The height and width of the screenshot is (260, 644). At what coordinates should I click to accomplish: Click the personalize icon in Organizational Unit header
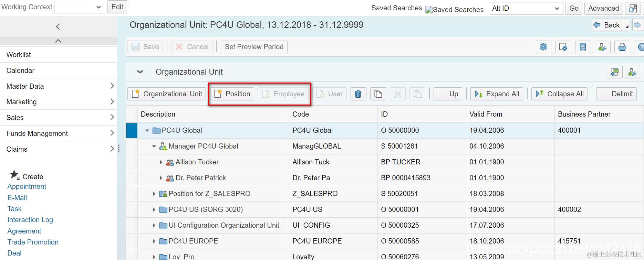pyautogui.click(x=632, y=72)
